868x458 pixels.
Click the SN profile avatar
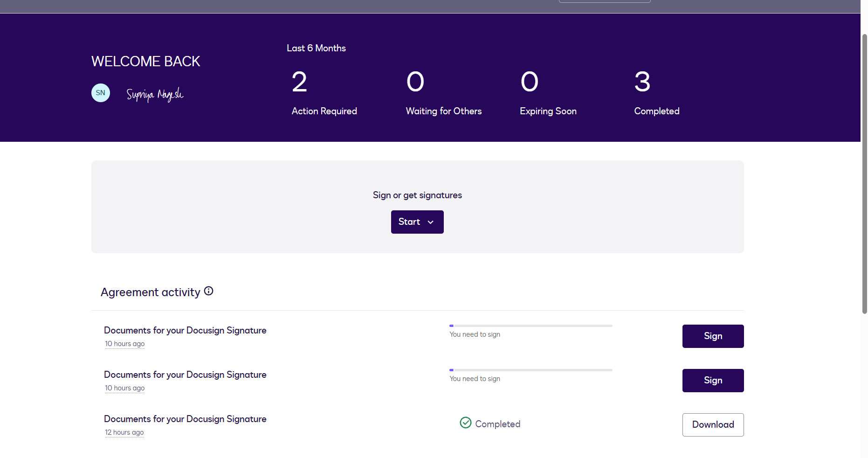click(x=101, y=93)
